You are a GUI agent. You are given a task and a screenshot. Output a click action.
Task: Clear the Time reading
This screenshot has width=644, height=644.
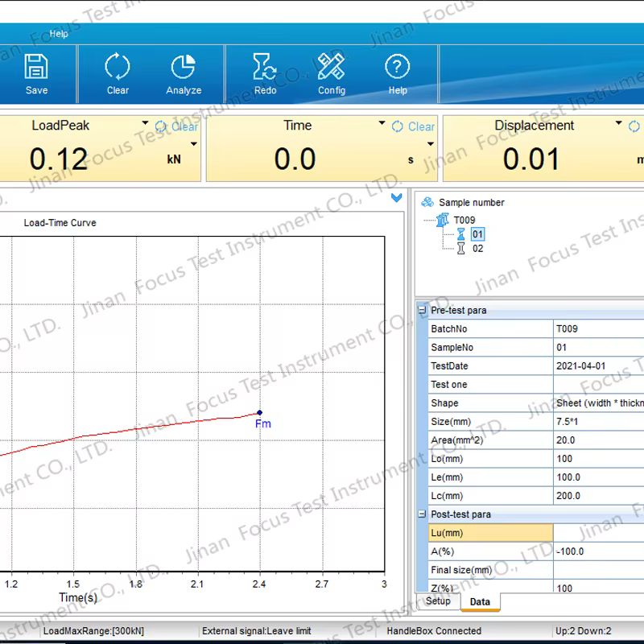pyautogui.click(x=414, y=126)
